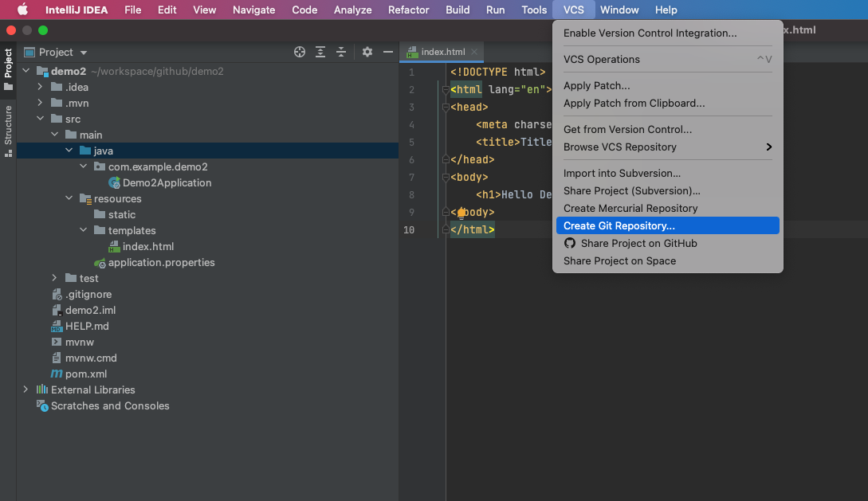Collapse the java folder arrow

pos(69,151)
